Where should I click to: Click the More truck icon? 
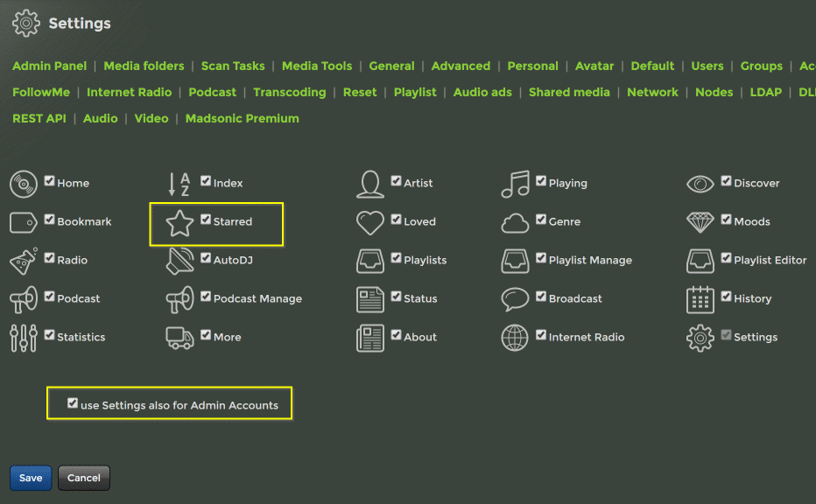point(180,338)
